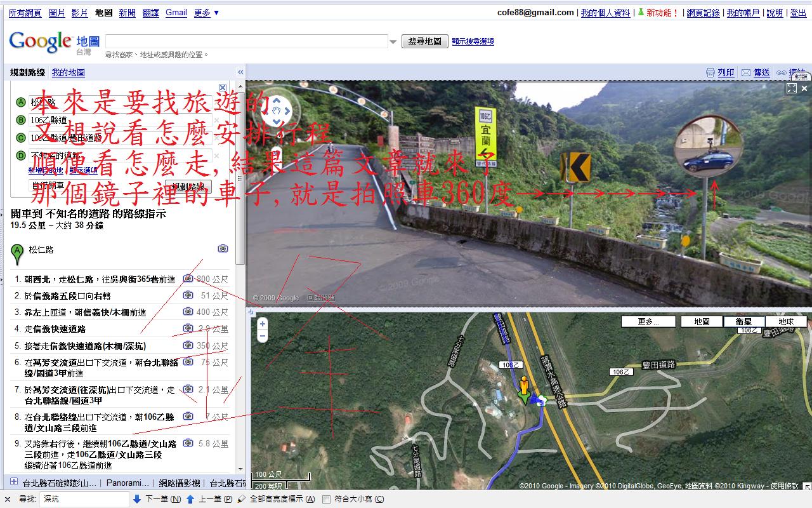Image resolution: width=812 pixels, height=508 pixels.
Task: Collapse the left panel with double arrow
Action: 240,72
